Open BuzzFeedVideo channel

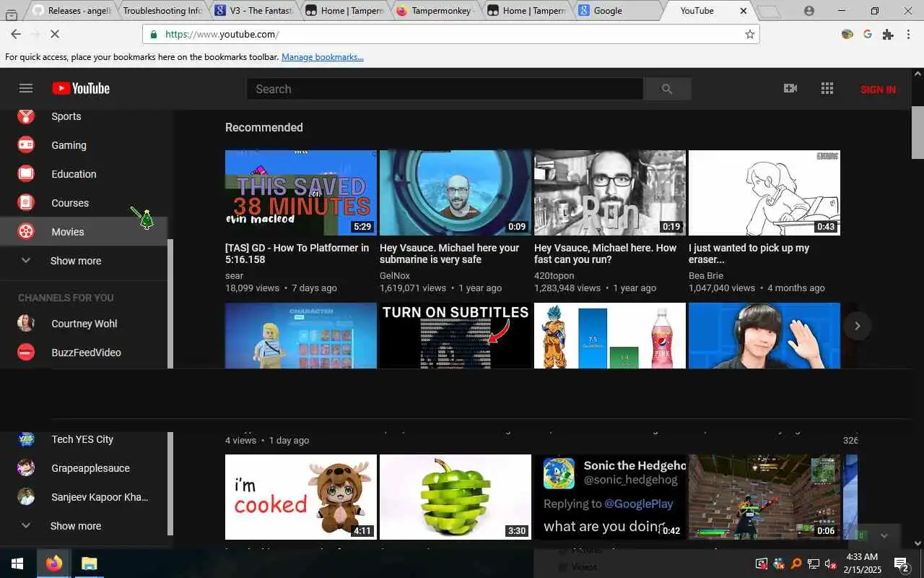(84, 353)
